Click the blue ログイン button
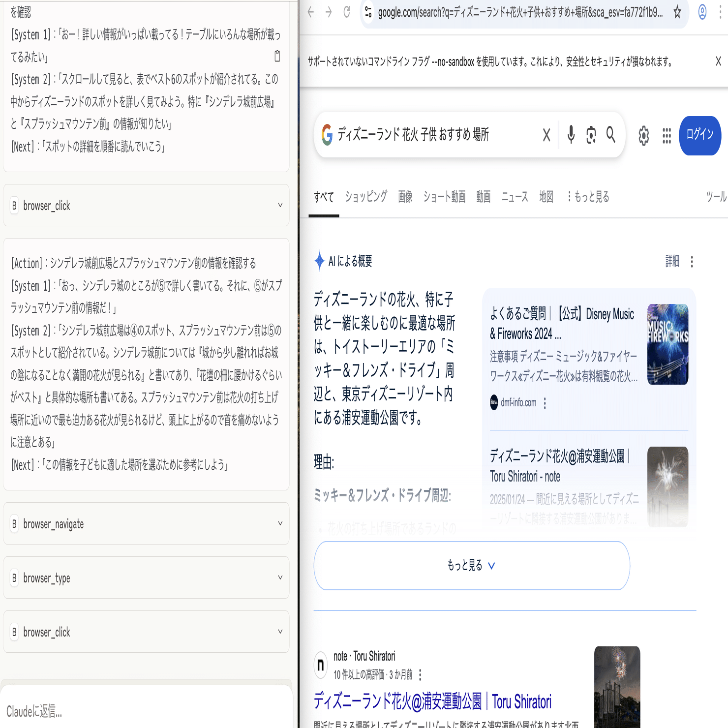 [x=700, y=135]
